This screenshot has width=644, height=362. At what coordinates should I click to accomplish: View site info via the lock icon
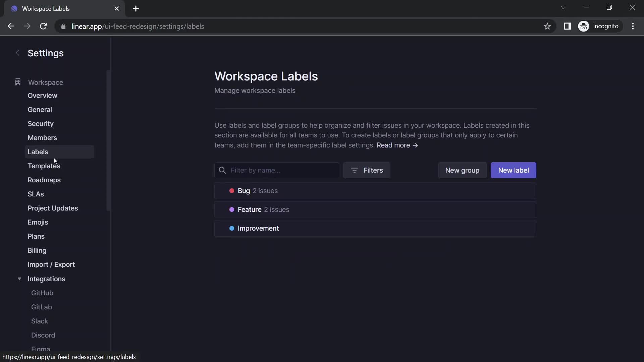[x=63, y=26]
